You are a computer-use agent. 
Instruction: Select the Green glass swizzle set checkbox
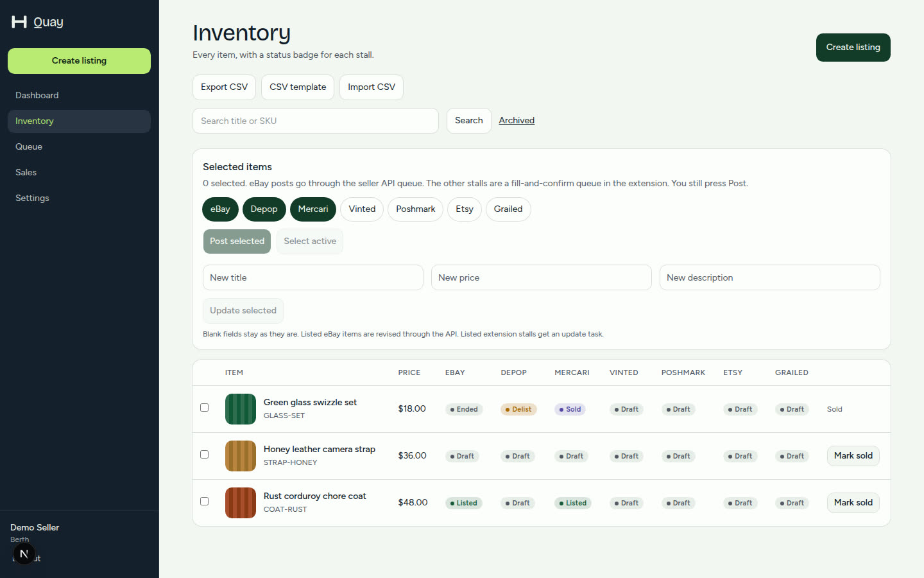[204, 407]
